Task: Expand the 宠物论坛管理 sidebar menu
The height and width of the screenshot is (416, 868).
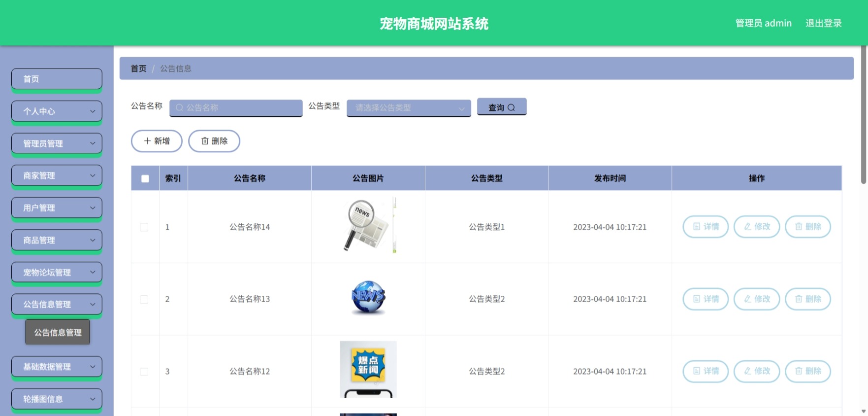Action: (x=57, y=272)
